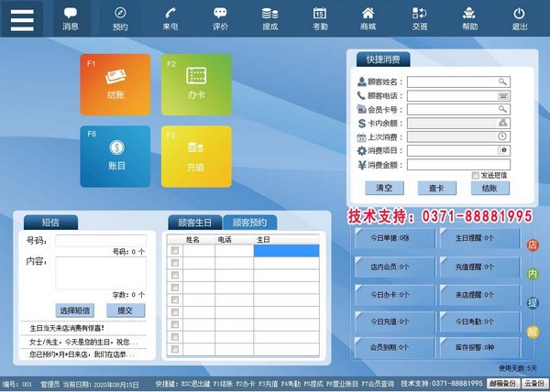Open the 来电 incoming call icon

[x=170, y=17]
